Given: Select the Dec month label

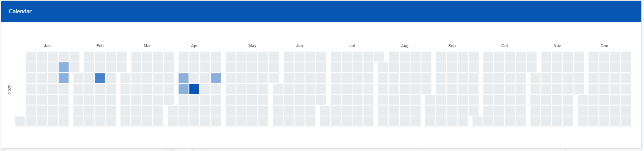Looking at the screenshot, I should click(604, 46).
